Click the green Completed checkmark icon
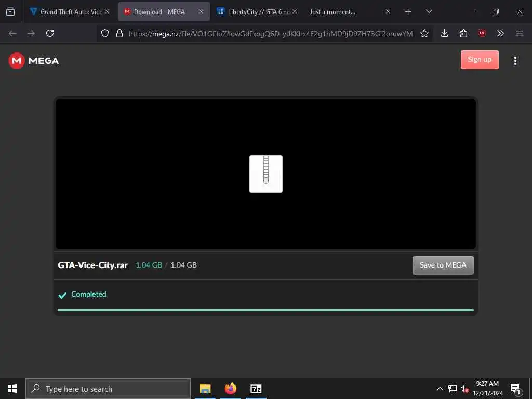 pos(62,295)
